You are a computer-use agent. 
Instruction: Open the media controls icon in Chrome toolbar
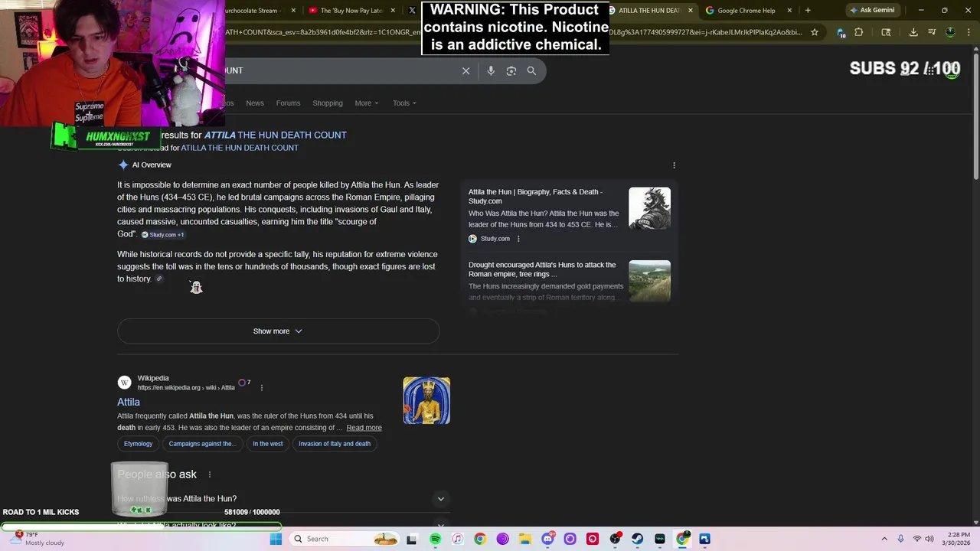coord(932,32)
